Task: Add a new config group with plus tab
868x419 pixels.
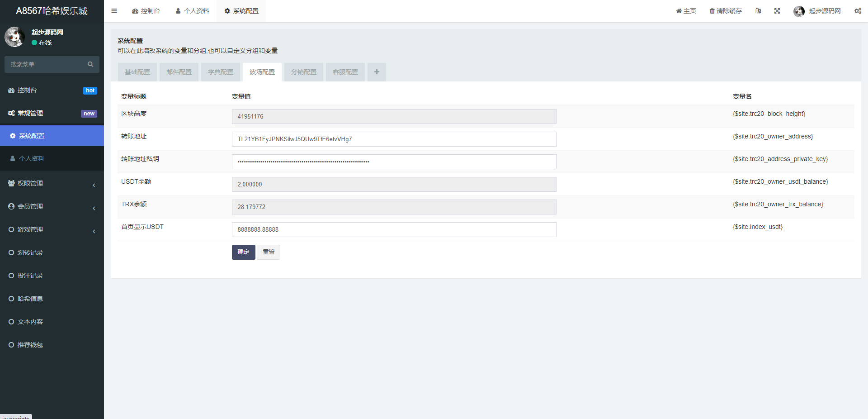Action: pyautogui.click(x=377, y=72)
